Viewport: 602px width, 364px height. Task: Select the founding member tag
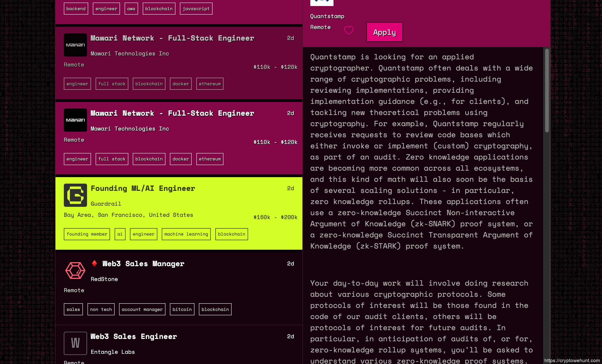coord(87,234)
